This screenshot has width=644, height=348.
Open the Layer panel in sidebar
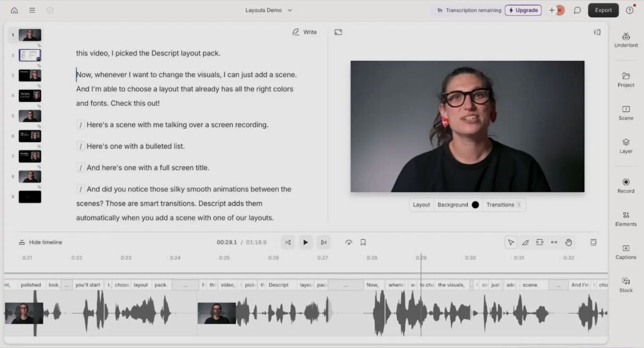click(x=626, y=146)
